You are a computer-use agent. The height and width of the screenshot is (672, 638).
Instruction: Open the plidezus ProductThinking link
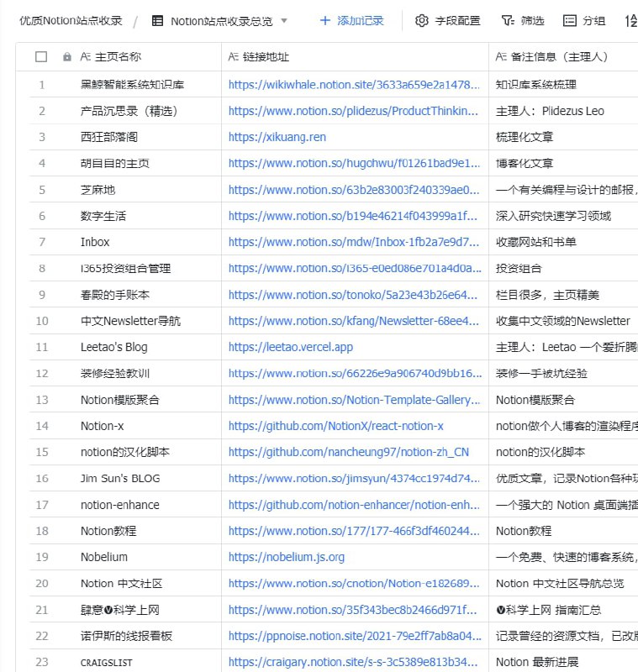pyautogui.click(x=353, y=111)
